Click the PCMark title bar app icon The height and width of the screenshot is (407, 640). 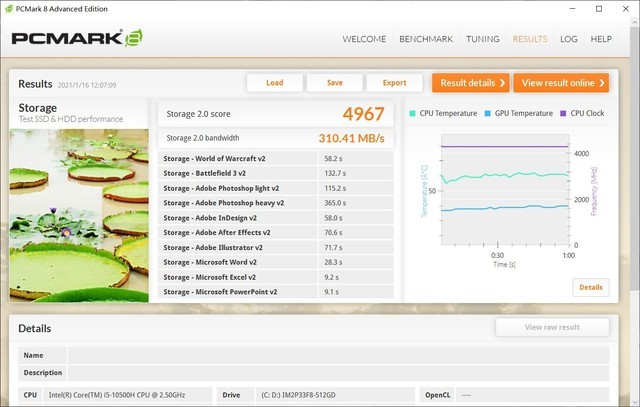point(9,9)
